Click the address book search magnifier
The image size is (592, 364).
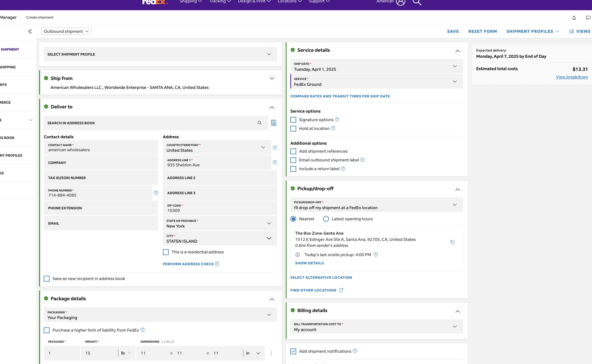pos(259,123)
